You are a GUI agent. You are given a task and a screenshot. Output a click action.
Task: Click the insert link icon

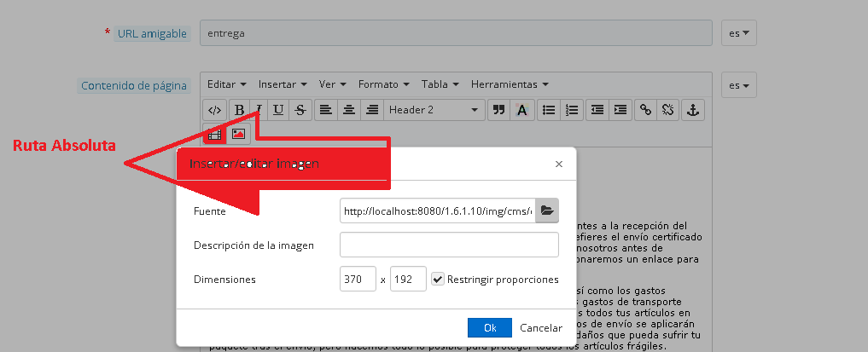point(646,110)
